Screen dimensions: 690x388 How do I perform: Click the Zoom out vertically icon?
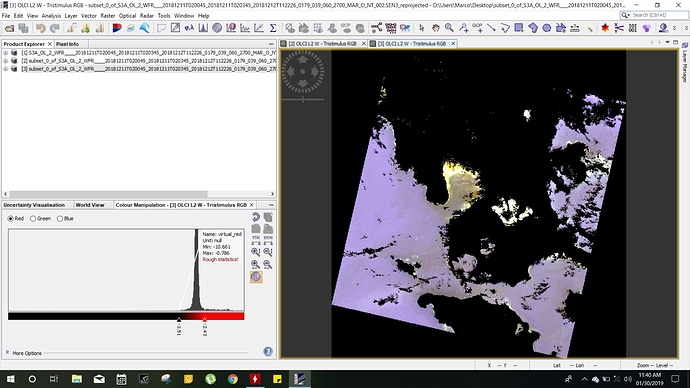pos(268,252)
